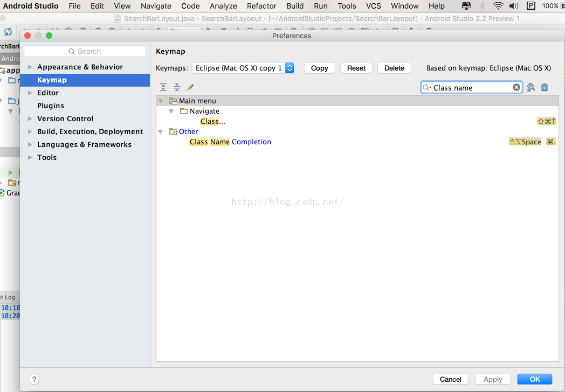Click the Reset keymap button
Viewport: 565px width, 392px height.
pyautogui.click(x=356, y=68)
